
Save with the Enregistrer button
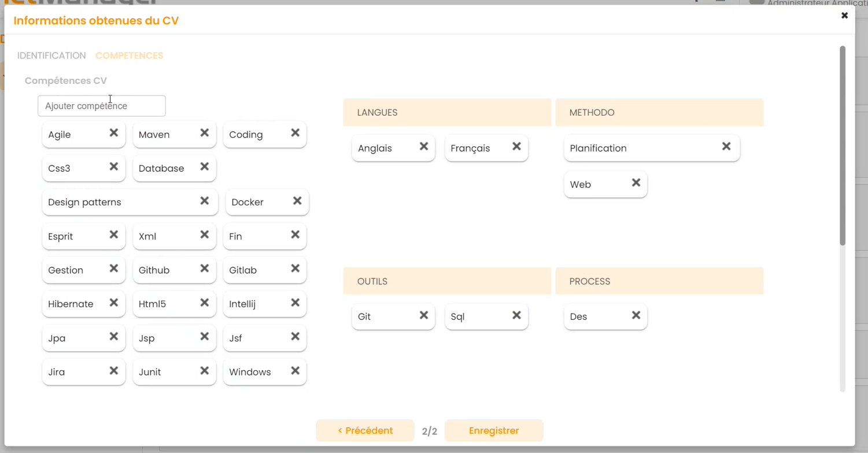(x=494, y=430)
